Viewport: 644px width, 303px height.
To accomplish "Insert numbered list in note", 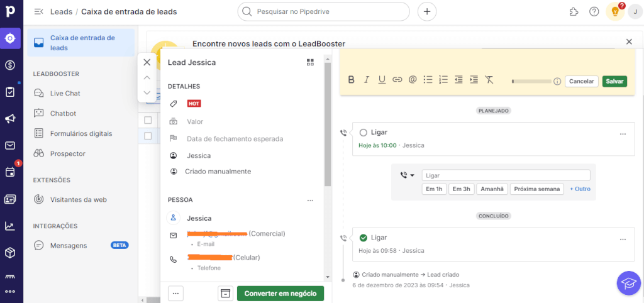I will click(x=443, y=80).
